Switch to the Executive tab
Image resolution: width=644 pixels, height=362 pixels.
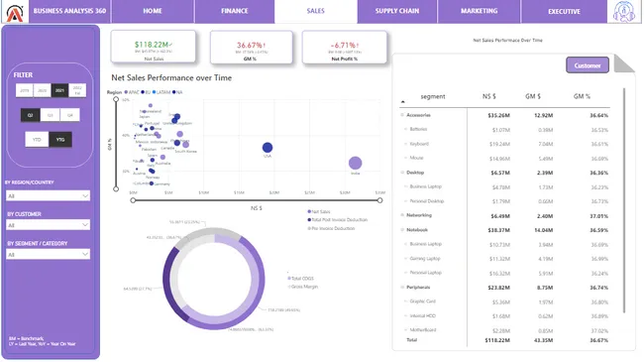[564, 11]
